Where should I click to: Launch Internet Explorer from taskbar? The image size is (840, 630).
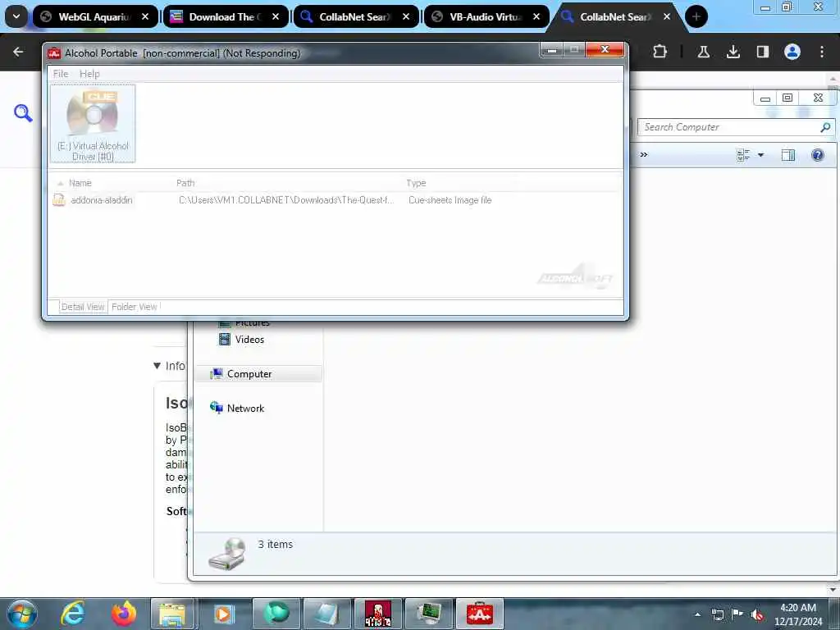click(x=73, y=614)
